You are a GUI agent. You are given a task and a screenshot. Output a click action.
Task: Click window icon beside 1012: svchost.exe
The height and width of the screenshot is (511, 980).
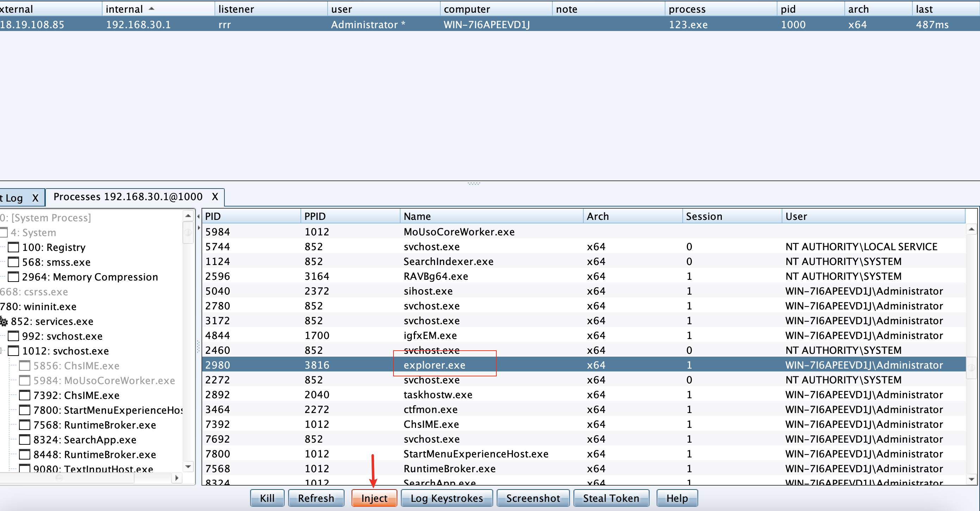[x=13, y=351]
